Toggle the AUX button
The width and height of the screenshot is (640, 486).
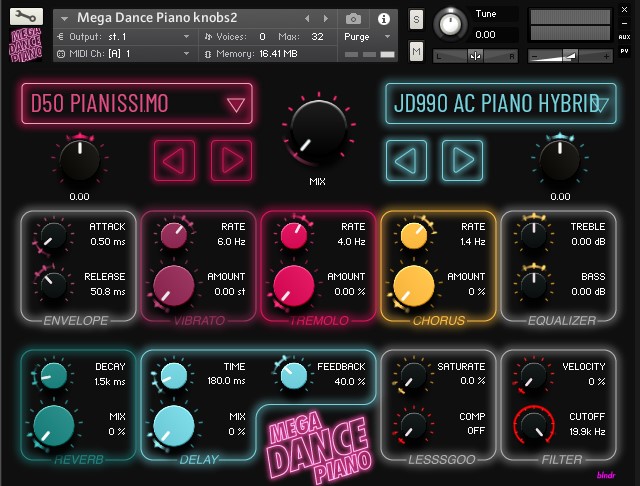624,37
